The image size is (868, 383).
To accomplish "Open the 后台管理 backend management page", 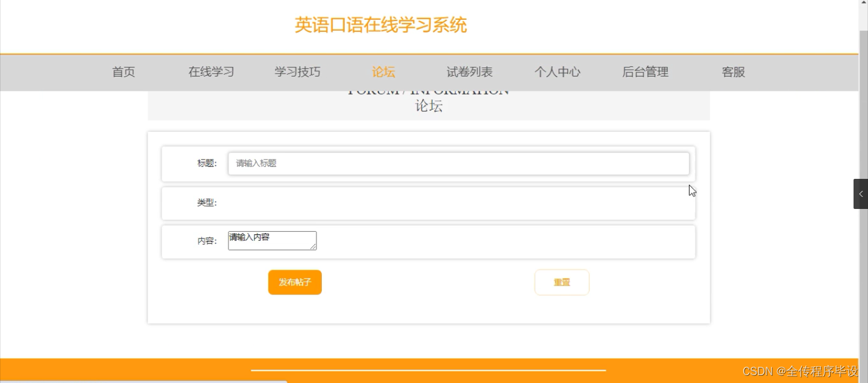I will (645, 72).
